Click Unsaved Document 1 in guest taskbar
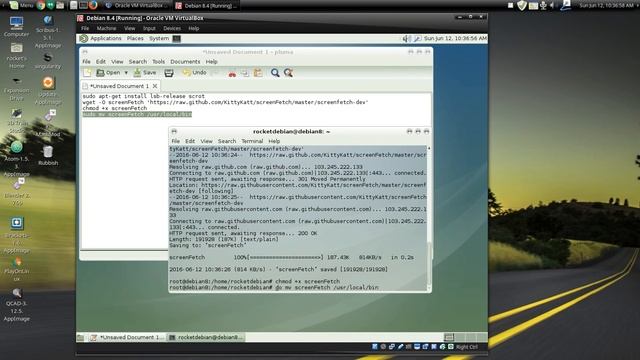The height and width of the screenshot is (360, 640). coord(127,337)
